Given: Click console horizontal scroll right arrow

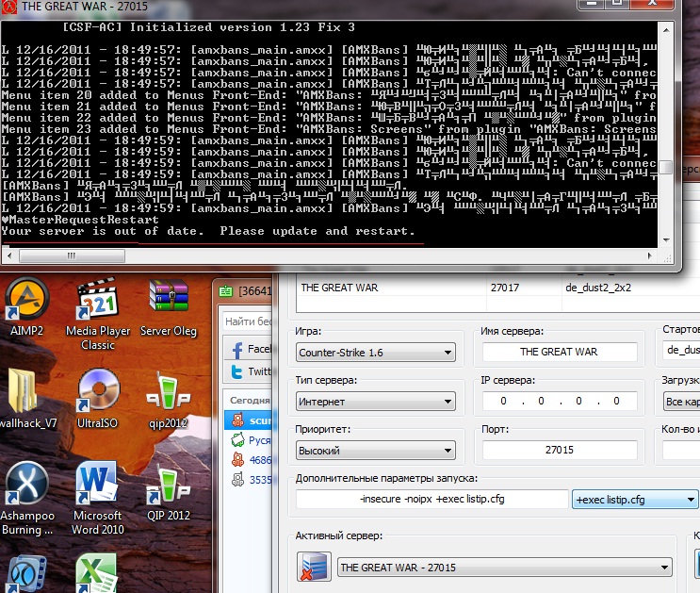Looking at the screenshot, I should 649,256.
